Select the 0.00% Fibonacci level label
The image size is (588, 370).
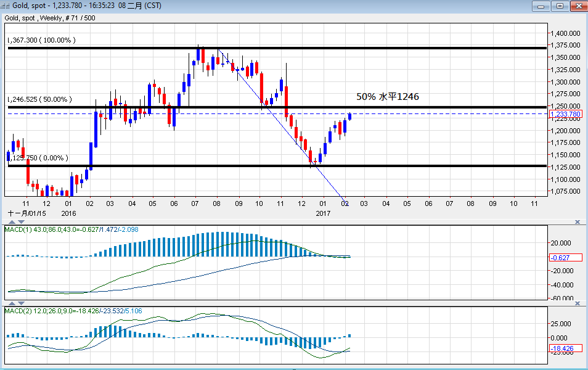(x=38, y=158)
